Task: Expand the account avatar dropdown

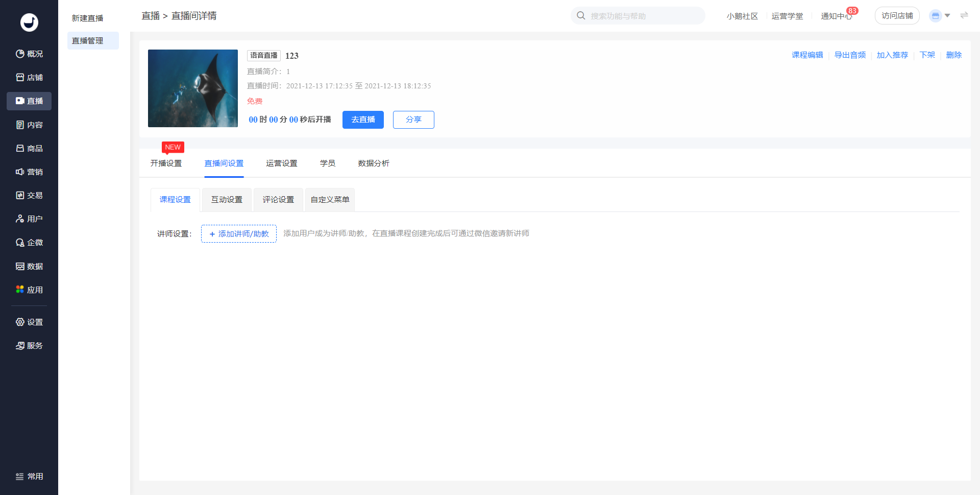Action: [939, 16]
